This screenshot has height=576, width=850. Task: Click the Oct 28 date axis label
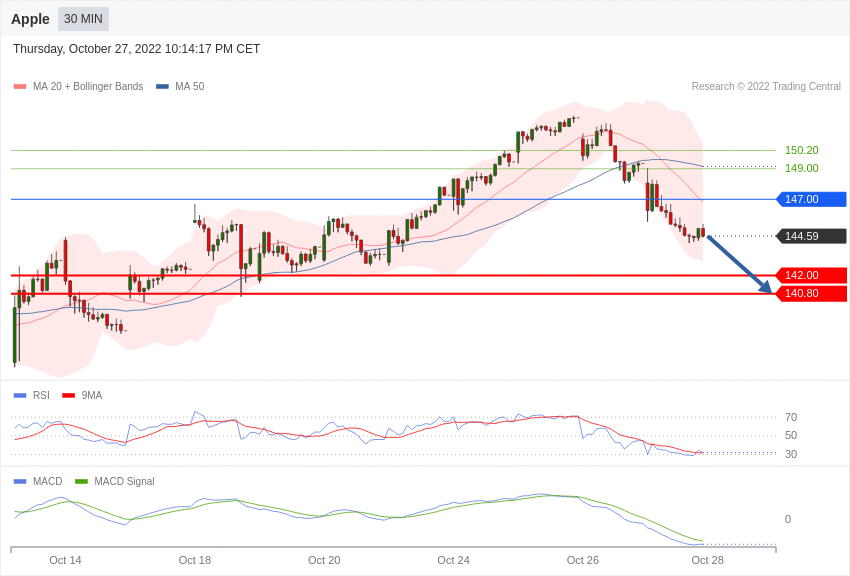[x=707, y=560]
